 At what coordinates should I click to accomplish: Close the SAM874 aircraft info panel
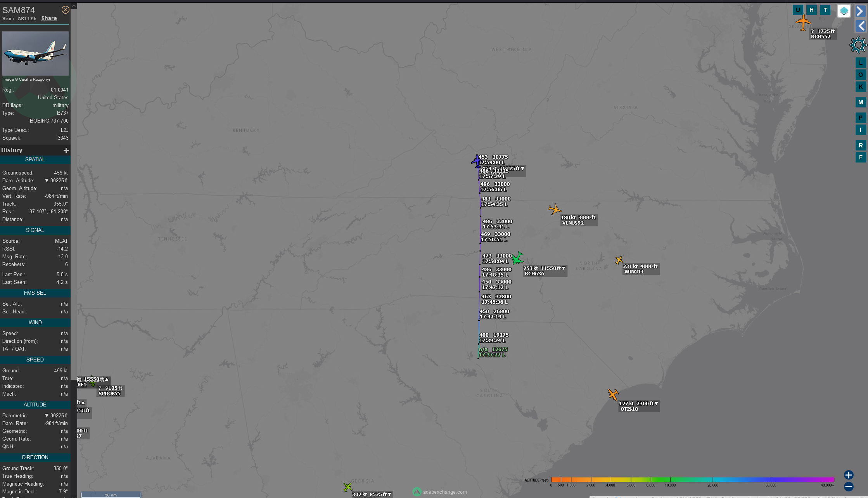pos(66,10)
